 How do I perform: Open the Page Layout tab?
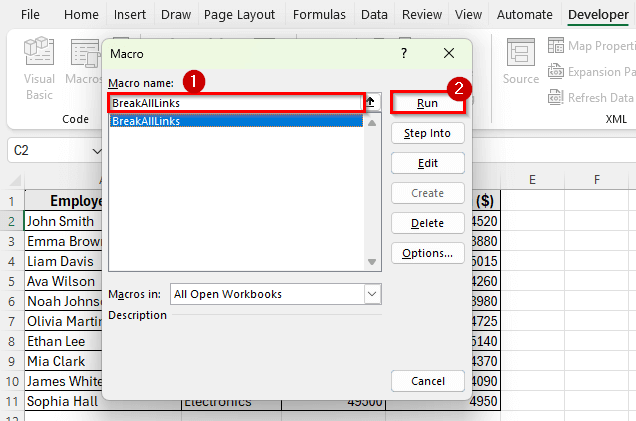pos(239,15)
